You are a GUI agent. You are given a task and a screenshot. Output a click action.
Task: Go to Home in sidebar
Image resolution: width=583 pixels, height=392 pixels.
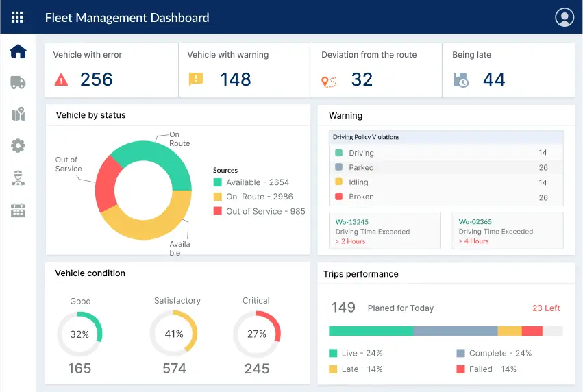pyautogui.click(x=18, y=51)
